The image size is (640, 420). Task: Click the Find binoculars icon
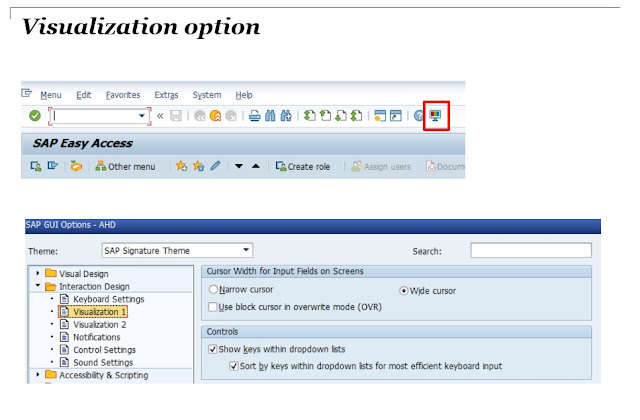[270, 116]
